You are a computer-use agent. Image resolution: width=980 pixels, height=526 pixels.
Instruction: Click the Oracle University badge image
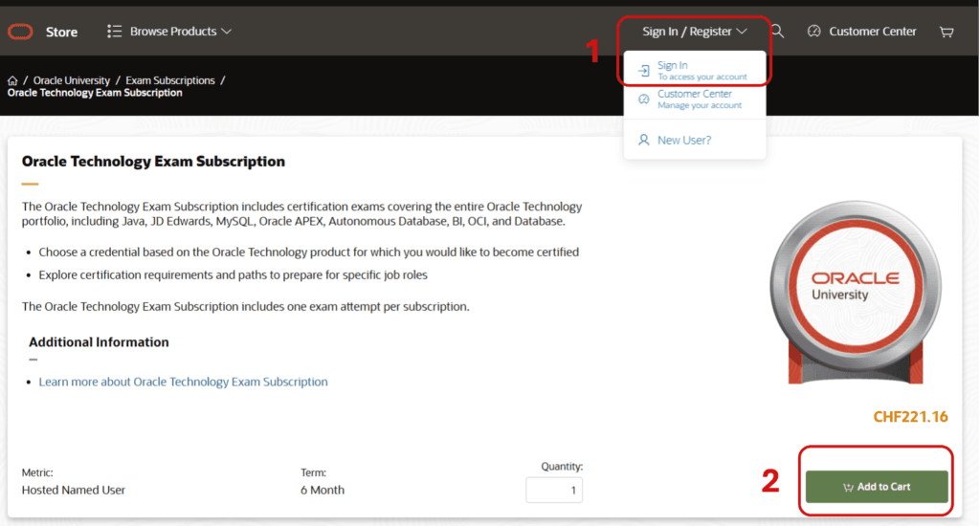(855, 286)
